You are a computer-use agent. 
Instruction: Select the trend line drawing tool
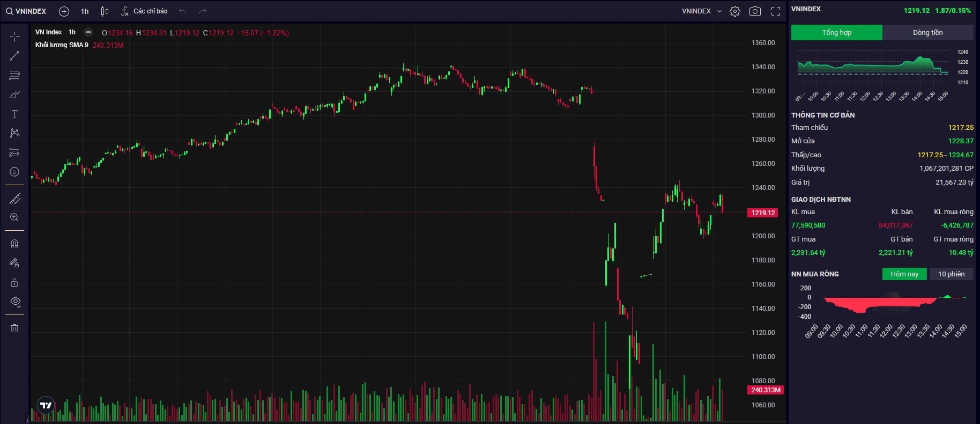click(x=14, y=56)
